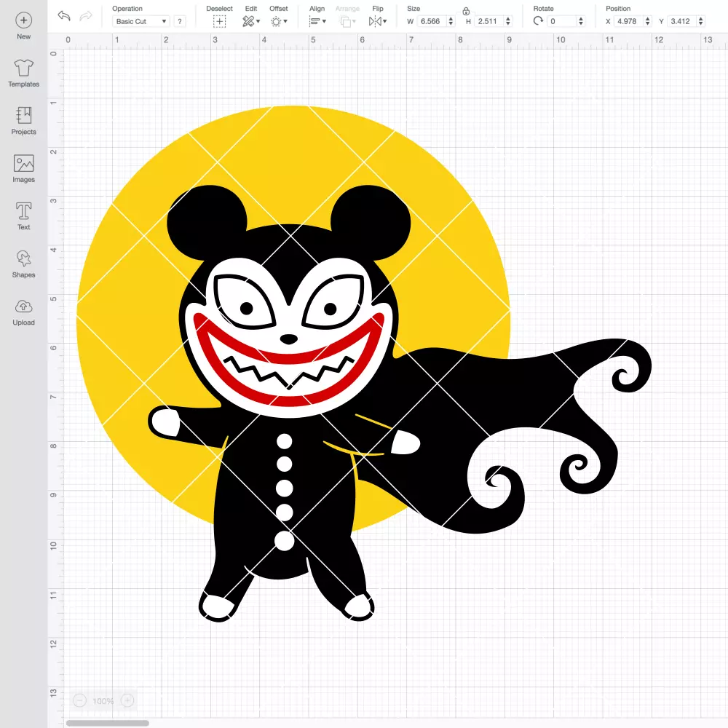This screenshot has height=728, width=728.
Task: Click the X position stepper arrows
Action: [x=648, y=21]
